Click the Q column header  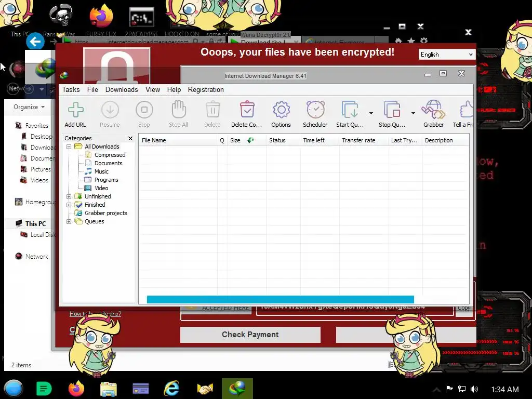click(x=222, y=140)
